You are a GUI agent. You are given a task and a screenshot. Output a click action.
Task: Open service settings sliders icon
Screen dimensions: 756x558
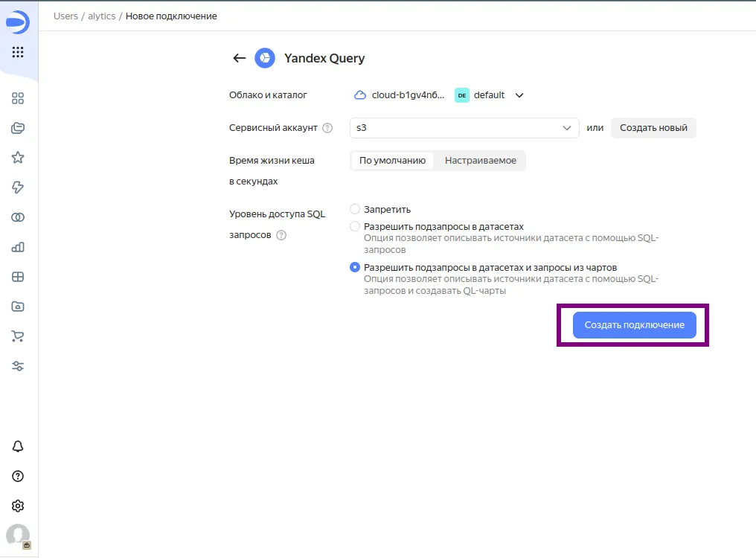pyautogui.click(x=18, y=366)
